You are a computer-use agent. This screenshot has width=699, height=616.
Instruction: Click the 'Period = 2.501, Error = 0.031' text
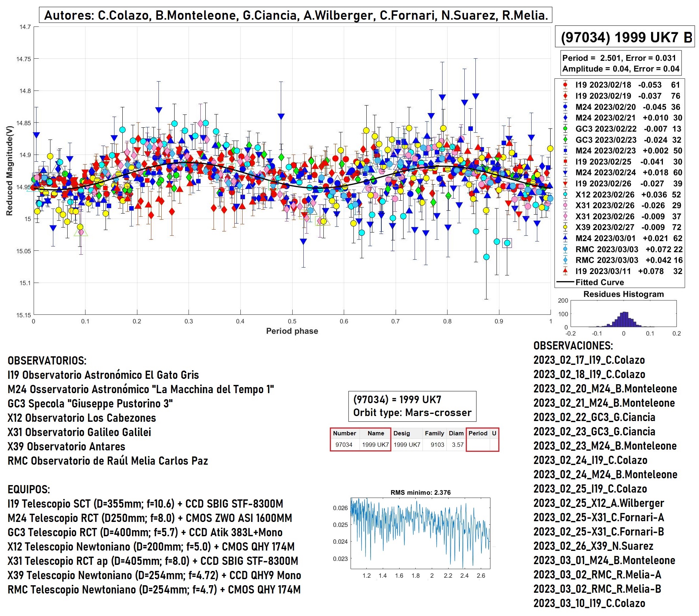[x=619, y=58]
